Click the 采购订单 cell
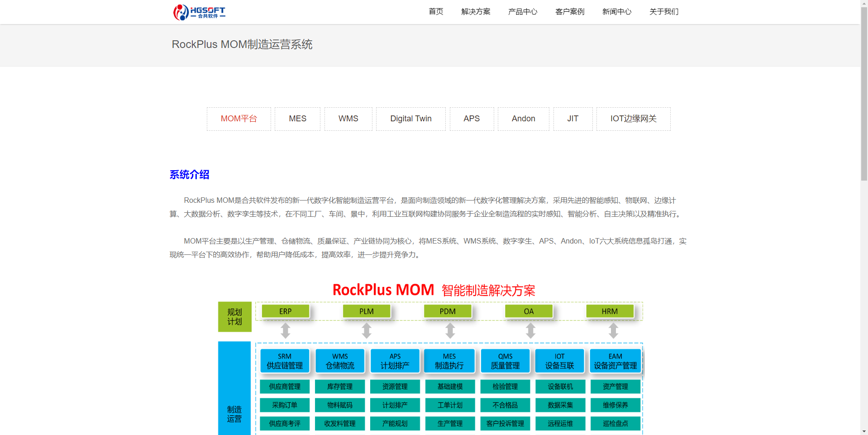 [285, 405]
